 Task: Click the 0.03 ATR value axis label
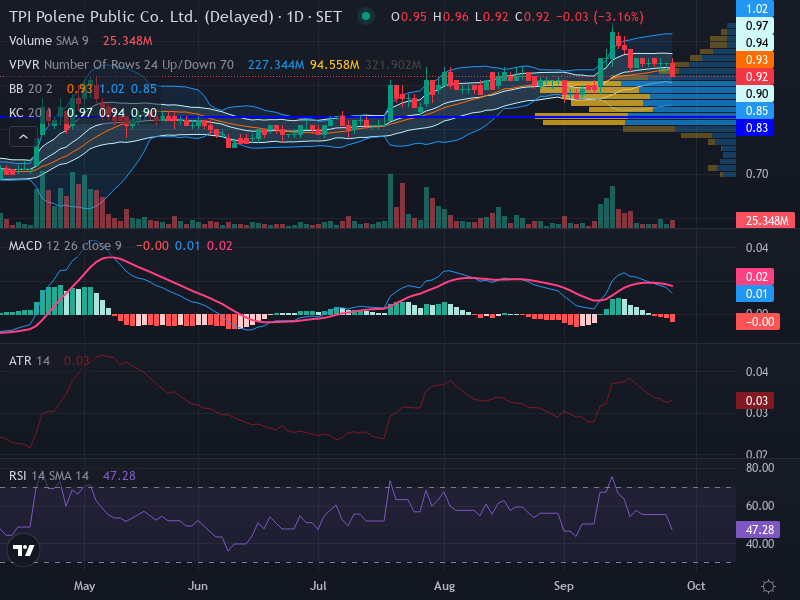tap(756, 401)
